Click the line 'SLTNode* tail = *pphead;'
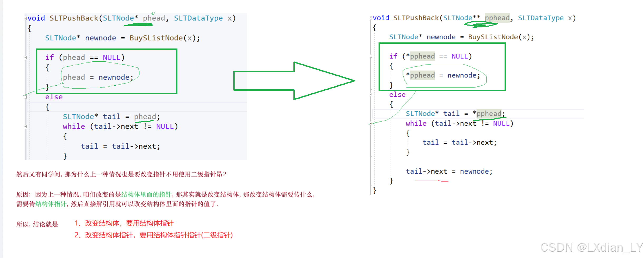Image resolution: width=644 pixels, height=258 pixels. [x=455, y=114]
